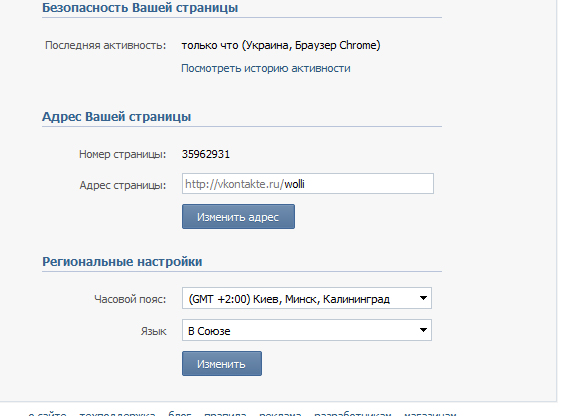Open the 'Часовой пояс' timezone dropdown
The image size is (567, 416).
pyautogui.click(x=307, y=298)
